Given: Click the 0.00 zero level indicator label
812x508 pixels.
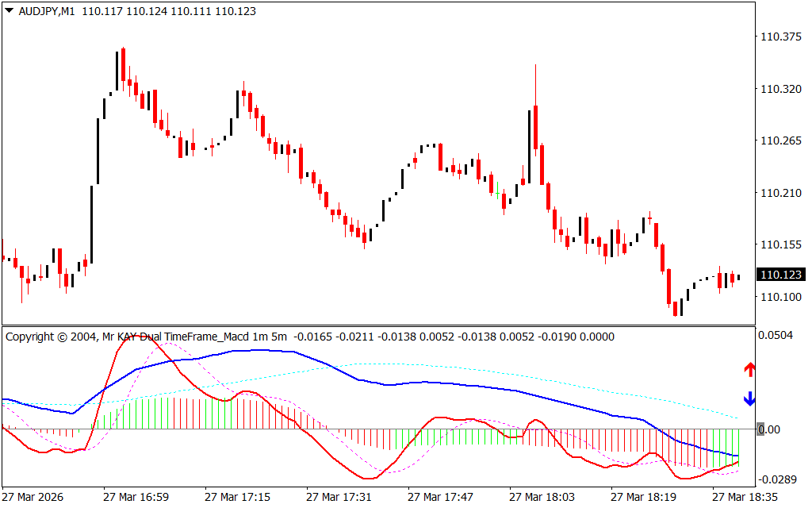Looking at the screenshot, I should tap(769, 429).
